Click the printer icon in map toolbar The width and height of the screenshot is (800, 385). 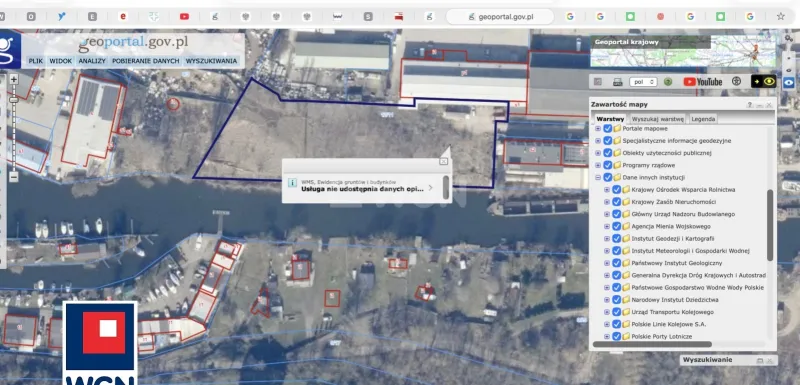(617, 82)
